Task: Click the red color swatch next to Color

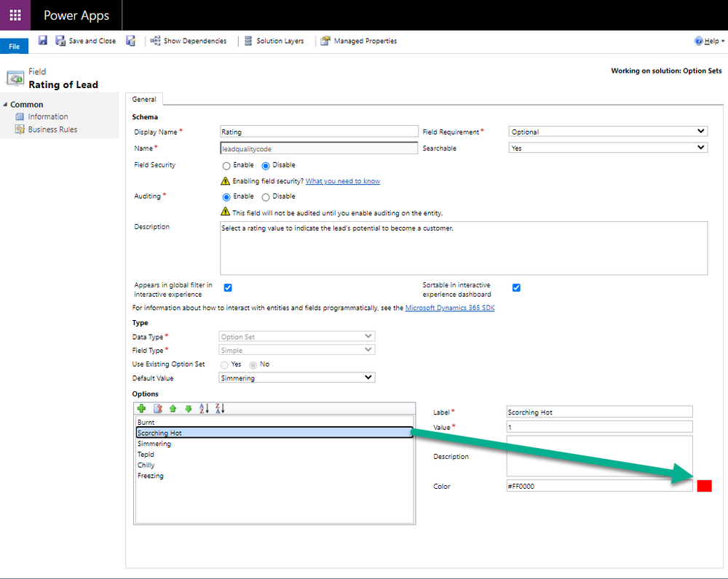Action: (x=704, y=485)
